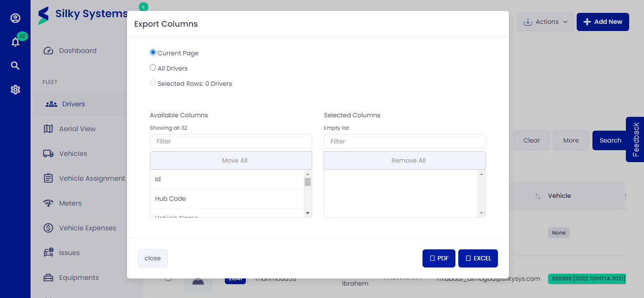Select the Selected Rows radio option

(153, 83)
